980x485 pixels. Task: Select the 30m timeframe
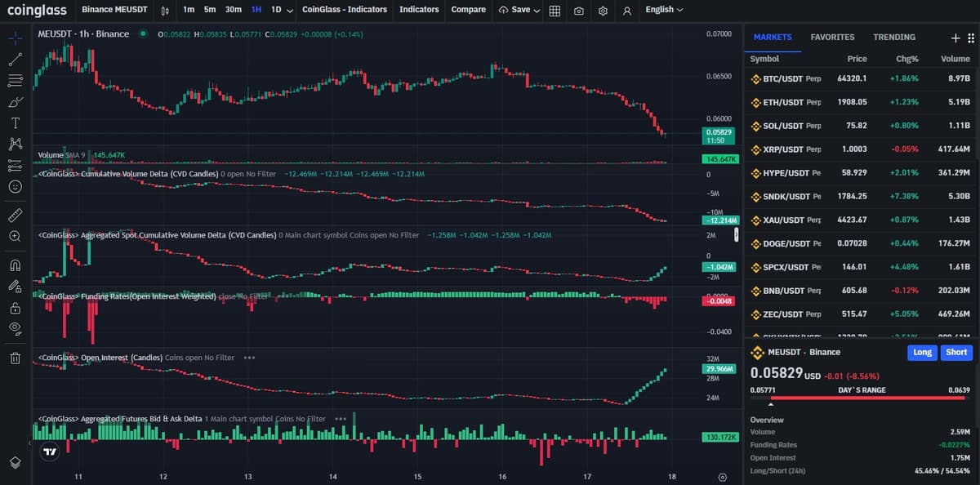coord(234,10)
